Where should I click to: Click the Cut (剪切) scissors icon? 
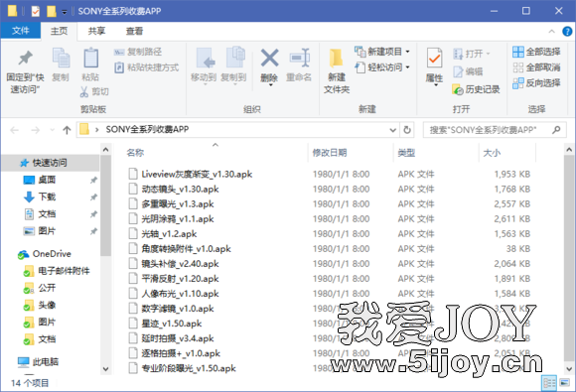pos(84,91)
